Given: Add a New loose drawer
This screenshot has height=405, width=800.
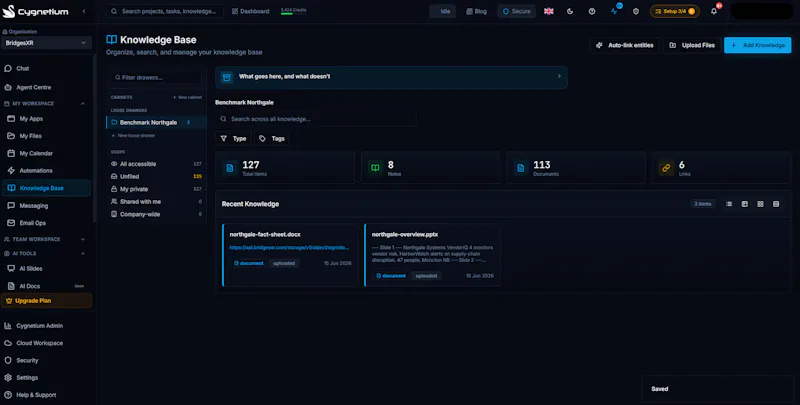Looking at the screenshot, I should coord(133,136).
